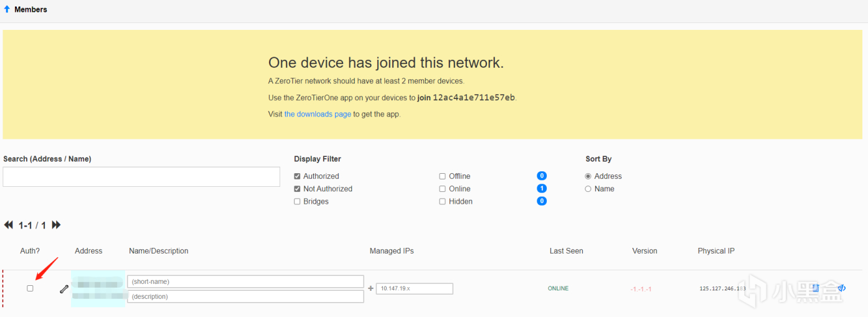
Task: Select the Address sort option
Action: click(588, 176)
